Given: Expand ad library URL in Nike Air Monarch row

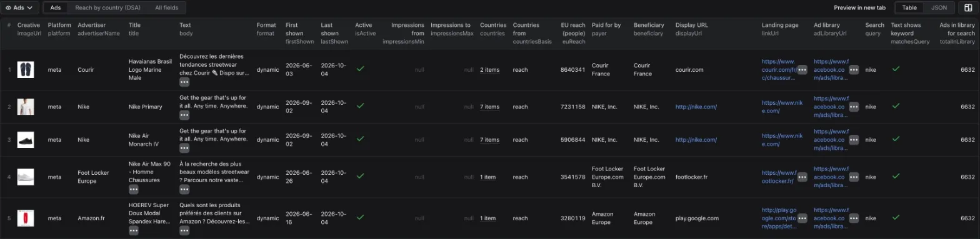Looking at the screenshot, I should pos(854,140).
